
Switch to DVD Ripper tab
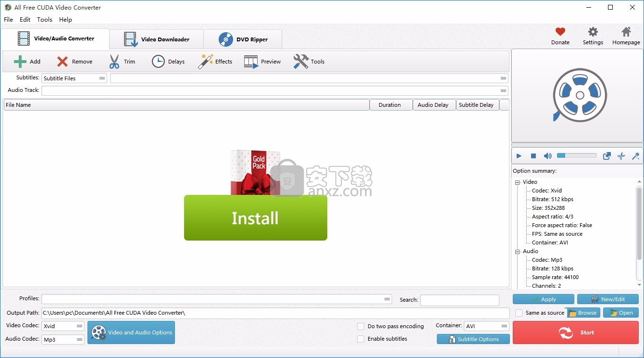pyautogui.click(x=243, y=39)
